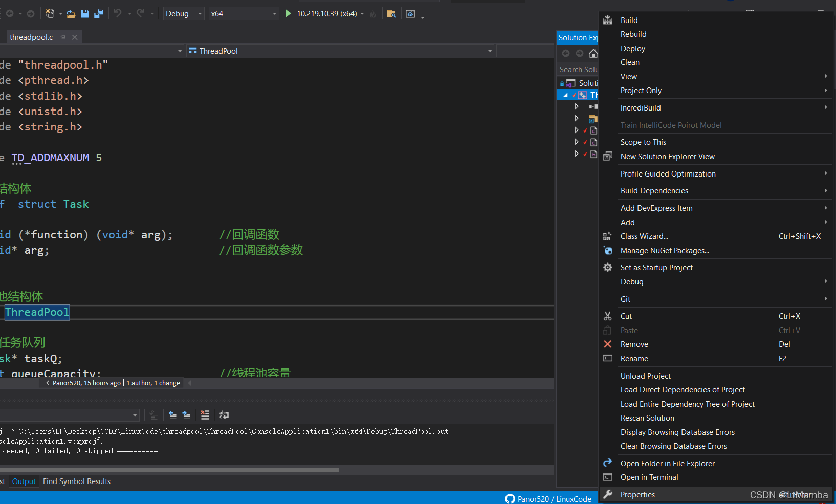
Task: Click the CodeLens author info 'Panor520, 15 hours ago'
Action: [x=86, y=383]
